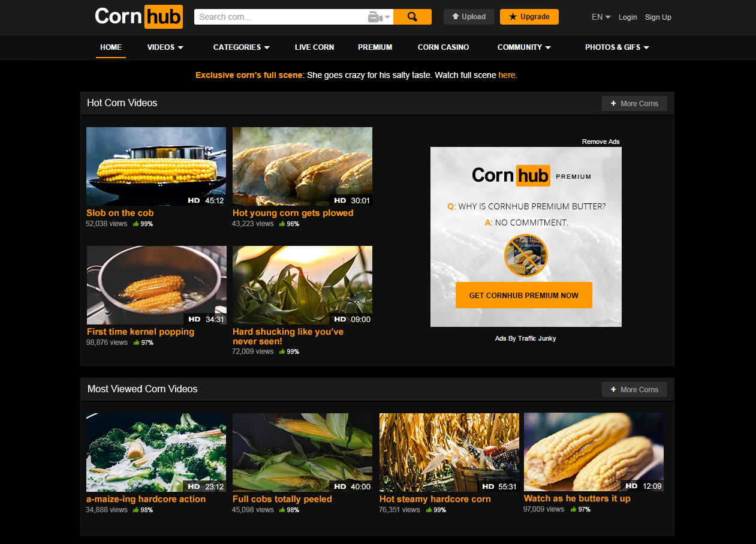756x544 pixels.
Task: Click the video camera icon in search bar
Action: [x=376, y=17]
